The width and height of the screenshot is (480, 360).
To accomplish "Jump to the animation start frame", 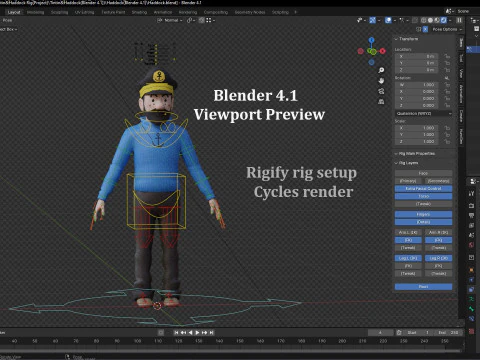I will (x=176, y=333).
